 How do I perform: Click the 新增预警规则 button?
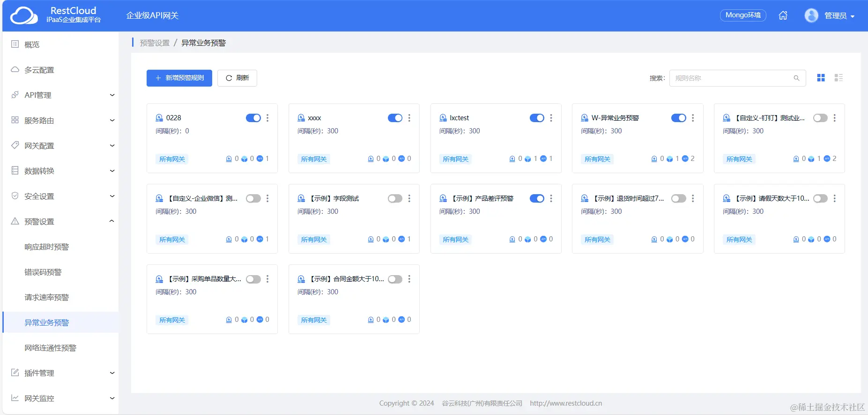pos(179,78)
